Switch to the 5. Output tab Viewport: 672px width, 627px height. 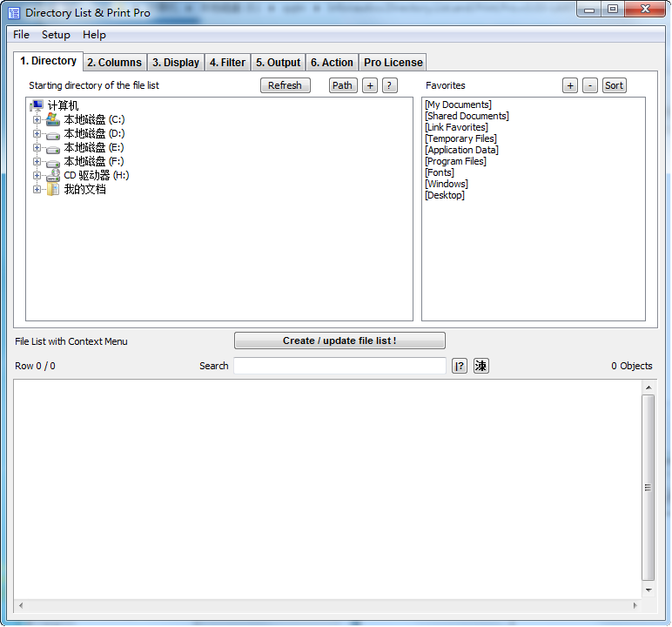tap(279, 63)
